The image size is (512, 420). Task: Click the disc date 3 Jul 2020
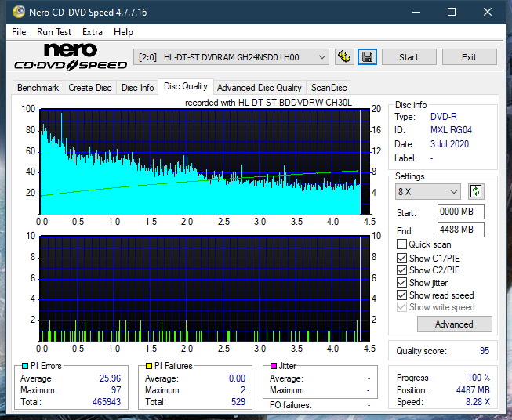click(449, 144)
